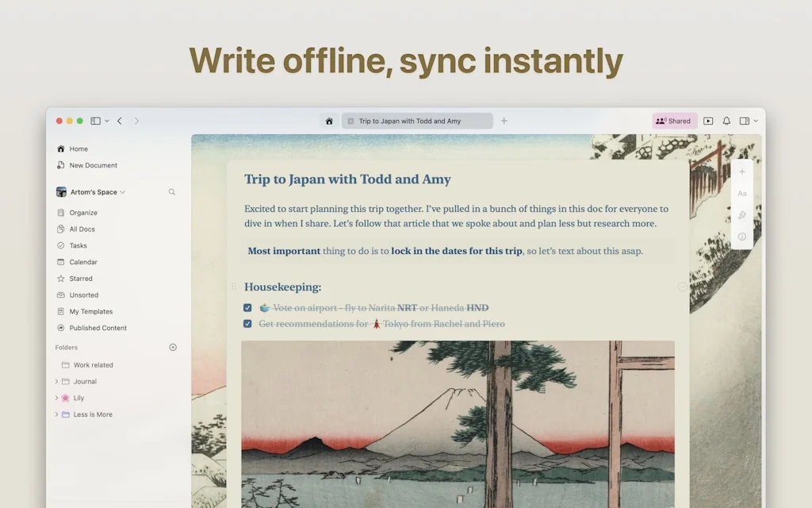Add a new folder with plus icon
Viewport: 812px width, 508px height.
[x=173, y=348]
